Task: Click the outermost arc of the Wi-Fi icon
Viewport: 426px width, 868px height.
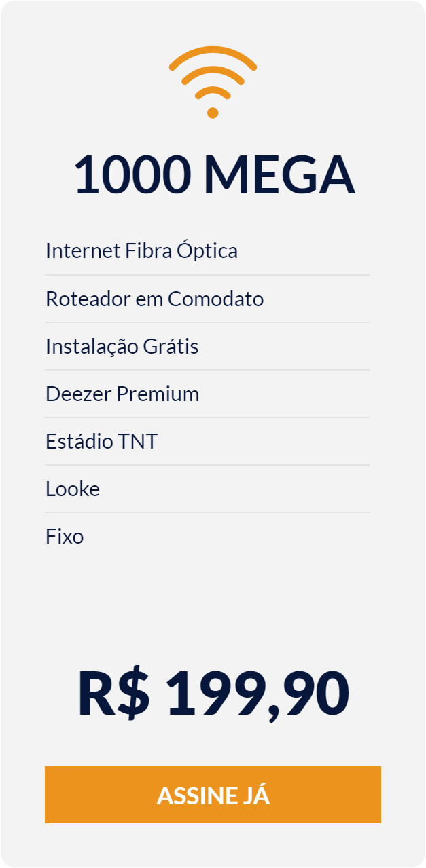Action: [x=213, y=57]
